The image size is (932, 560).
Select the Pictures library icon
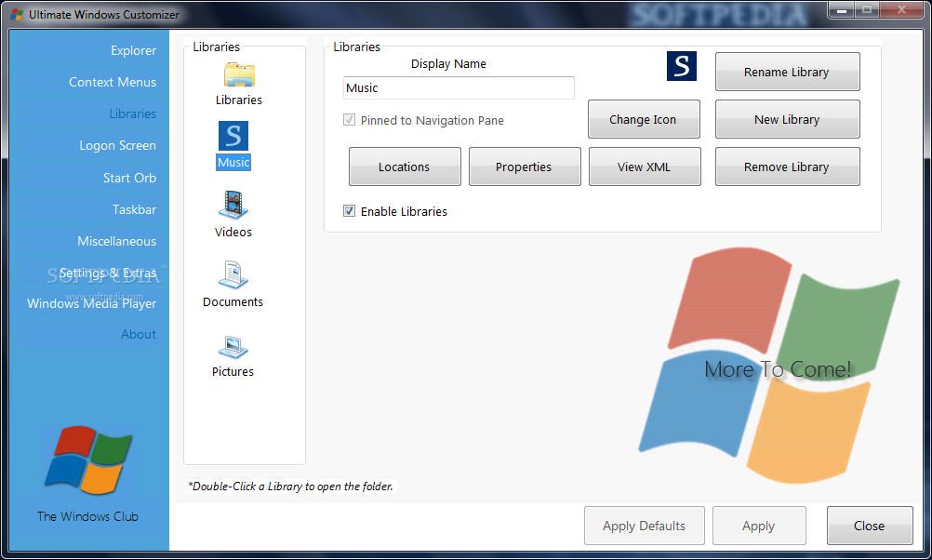tap(233, 347)
